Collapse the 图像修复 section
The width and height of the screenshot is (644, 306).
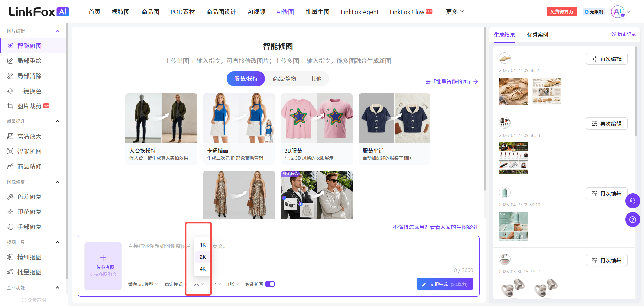point(57,182)
